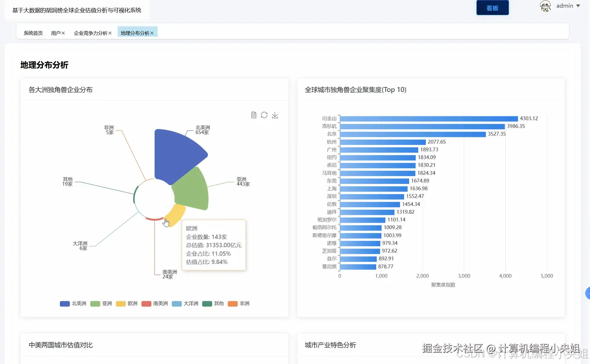The image size is (590, 364).
Task: Click the 北京 bar in bar chart
Action: tap(413, 134)
